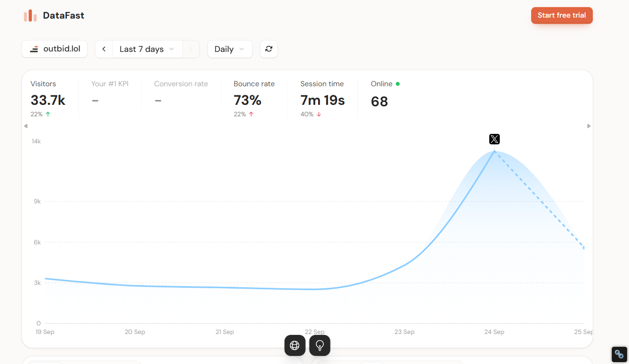The image size is (629, 364).
Task: Click the 24 Sep axis label
Action: 494,332
